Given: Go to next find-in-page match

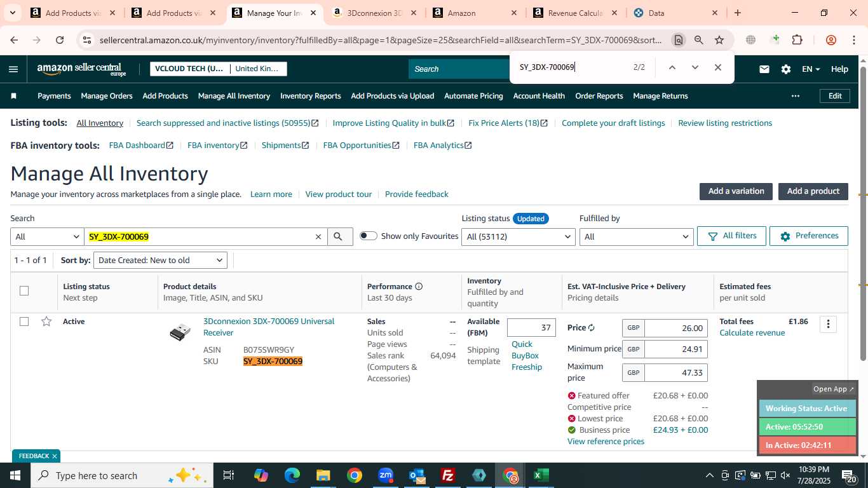Looking at the screenshot, I should (695, 67).
